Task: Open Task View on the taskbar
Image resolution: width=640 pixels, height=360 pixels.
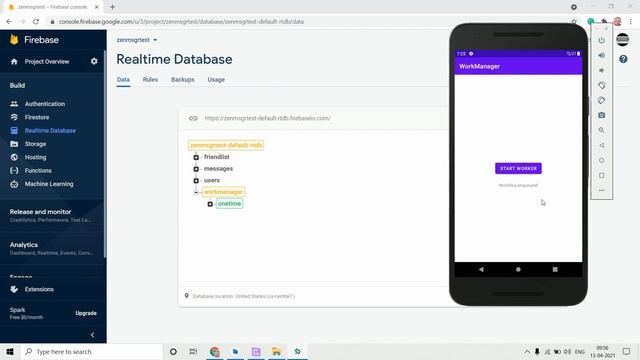Action: (x=193, y=351)
